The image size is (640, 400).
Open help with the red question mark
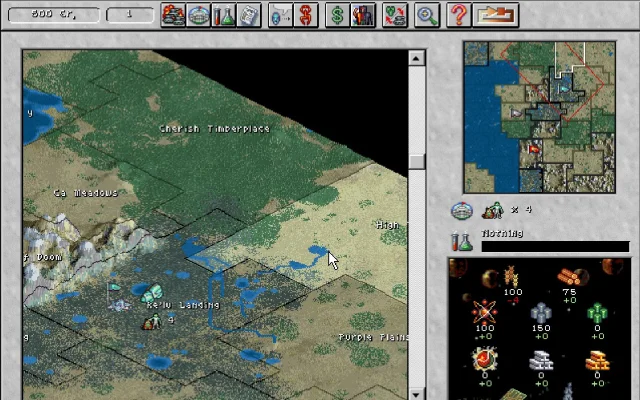459,16
